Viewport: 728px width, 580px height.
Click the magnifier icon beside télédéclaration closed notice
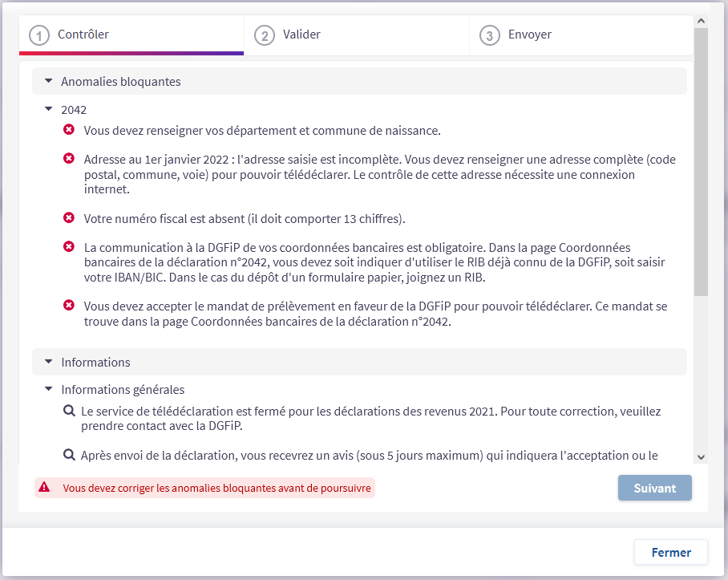tap(69, 411)
